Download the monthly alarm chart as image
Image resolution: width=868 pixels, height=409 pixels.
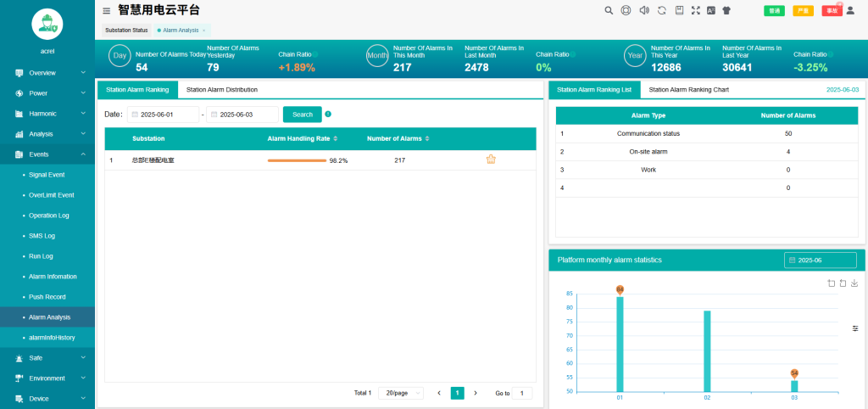pyautogui.click(x=854, y=283)
